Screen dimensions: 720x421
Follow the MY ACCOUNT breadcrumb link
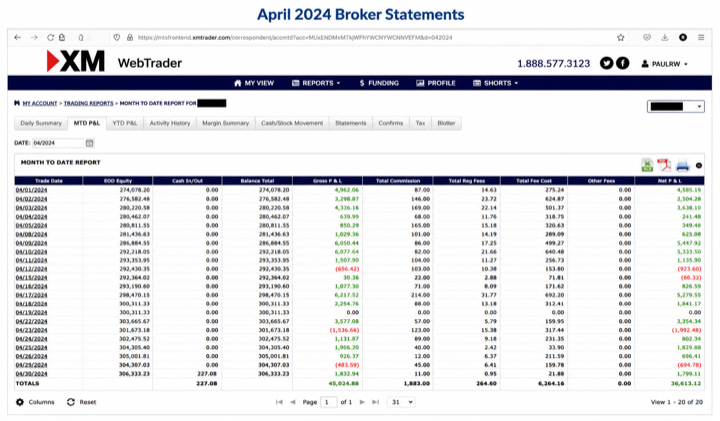click(40, 103)
